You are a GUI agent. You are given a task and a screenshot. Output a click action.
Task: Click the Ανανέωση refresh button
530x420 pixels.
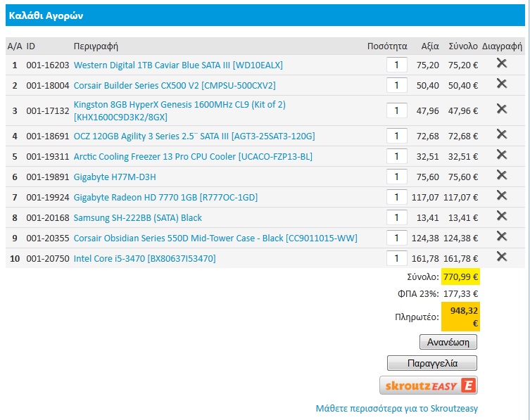[448, 342]
